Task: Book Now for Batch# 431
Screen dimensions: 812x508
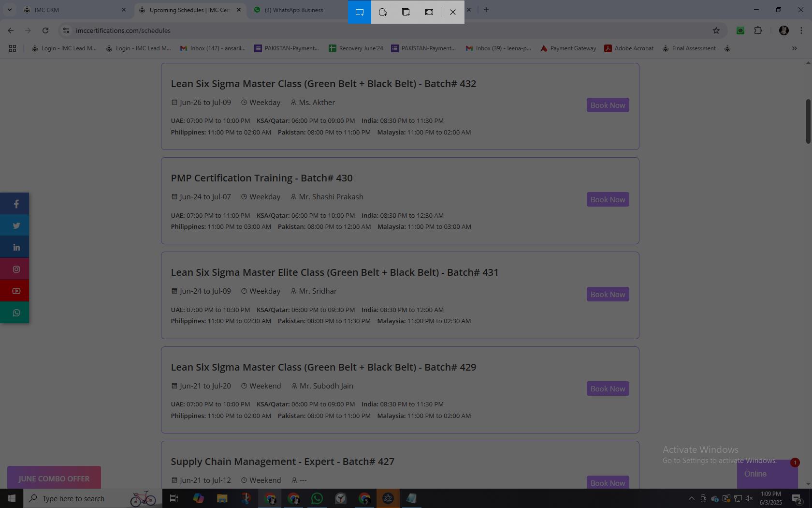Action: [x=608, y=294]
